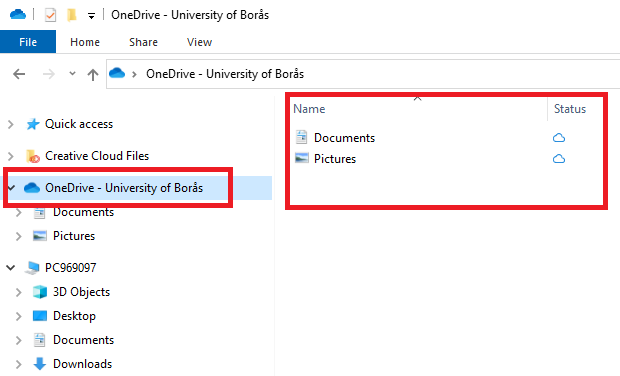The height and width of the screenshot is (376, 620).
Task: Switch to the View ribbon tab
Action: pos(199,42)
